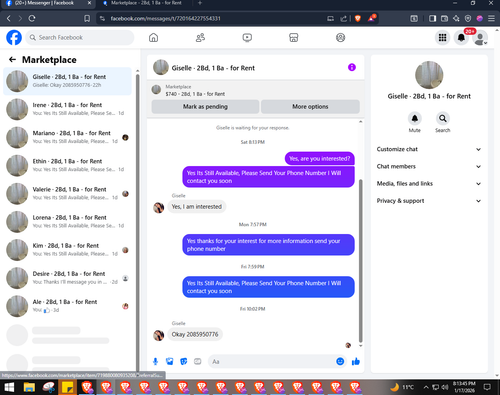
Task: Click the browser address bar URL
Action: coord(166,19)
